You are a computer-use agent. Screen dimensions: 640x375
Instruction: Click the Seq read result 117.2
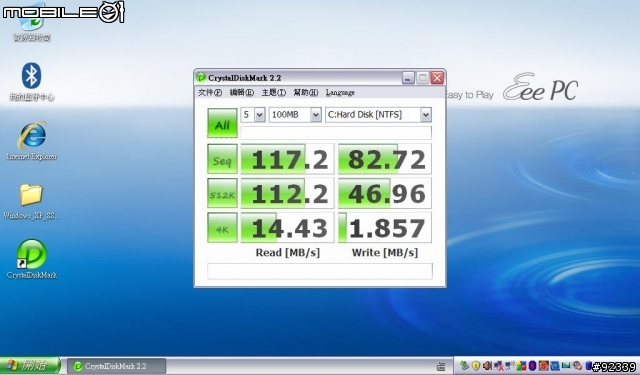click(287, 159)
